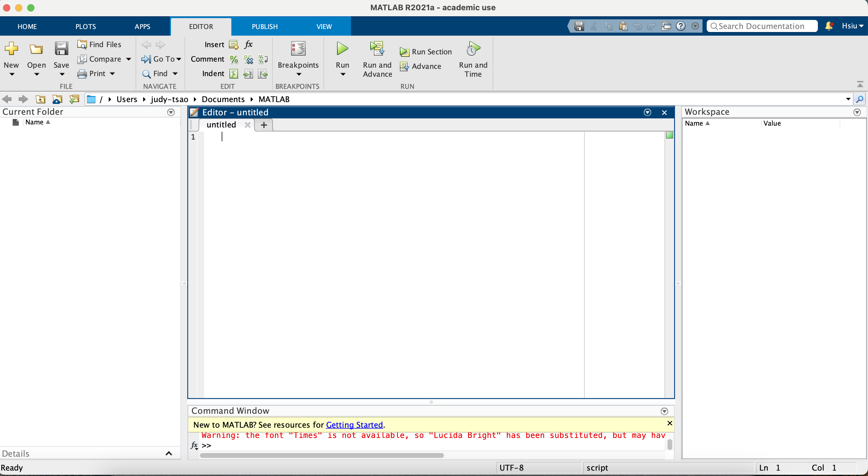Open the Go To navigation menu
Screen dimensions: 868x476
(161, 59)
